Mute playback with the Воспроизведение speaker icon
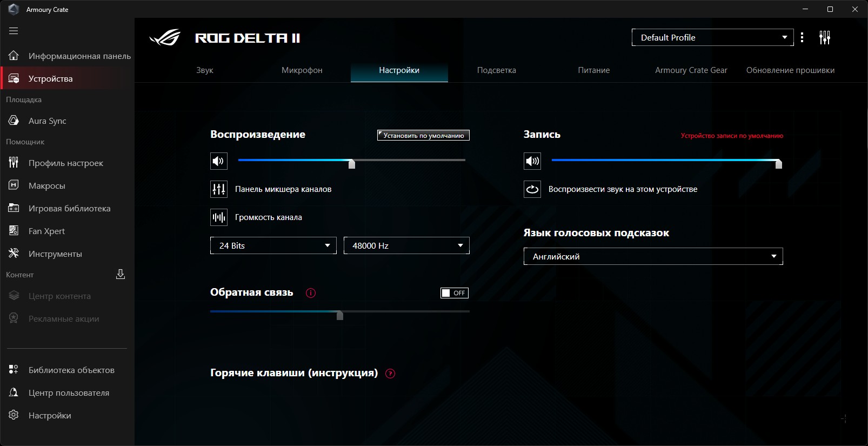Viewport: 868px width, 446px height. (x=219, y=161)
